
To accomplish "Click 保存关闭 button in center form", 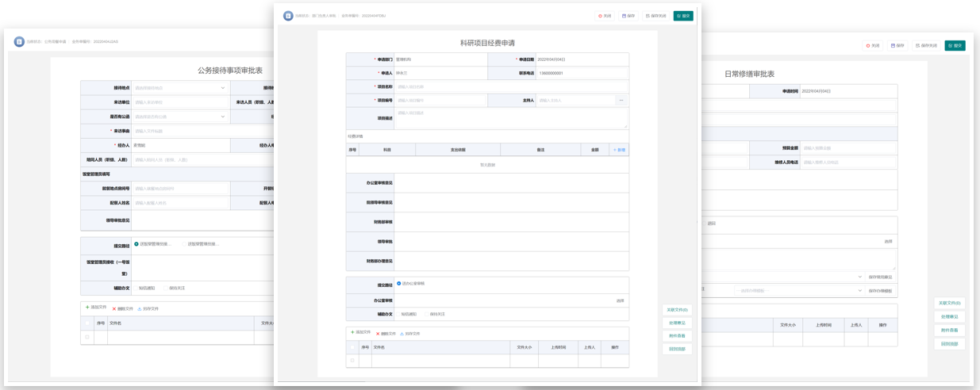I will click(655, 16).
